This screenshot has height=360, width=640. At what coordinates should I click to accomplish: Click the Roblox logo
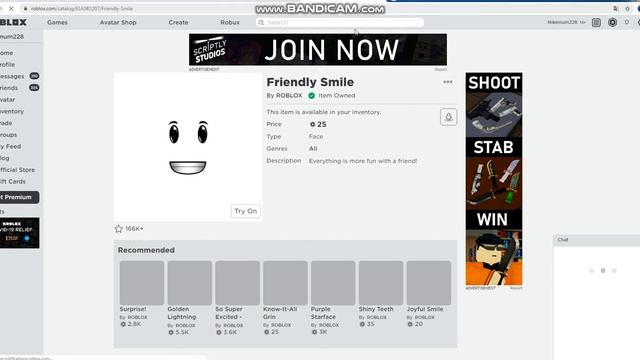[13, 22]
